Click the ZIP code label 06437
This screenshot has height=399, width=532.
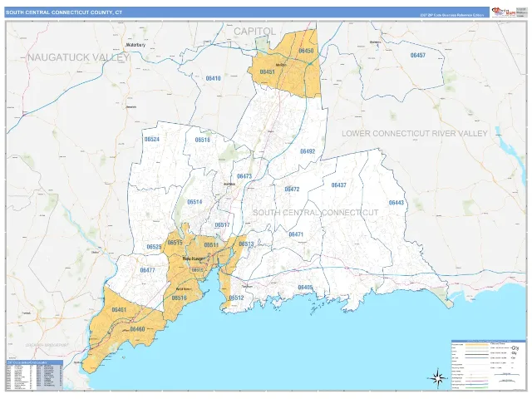338,185
